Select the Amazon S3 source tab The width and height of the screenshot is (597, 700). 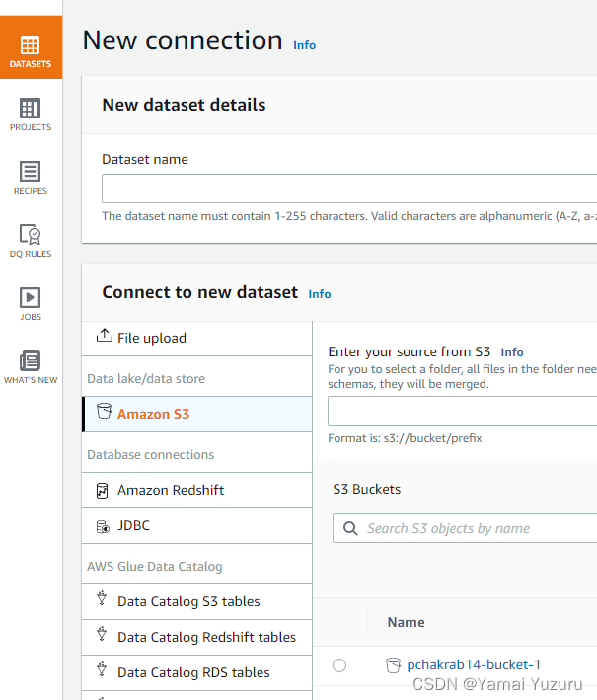197,415
